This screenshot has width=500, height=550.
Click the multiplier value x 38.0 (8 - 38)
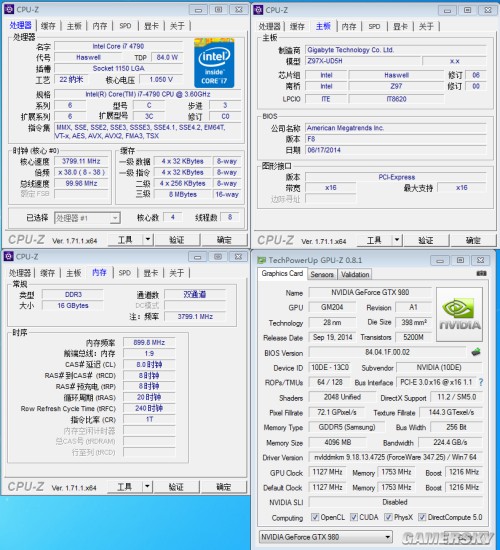(81, 172)
